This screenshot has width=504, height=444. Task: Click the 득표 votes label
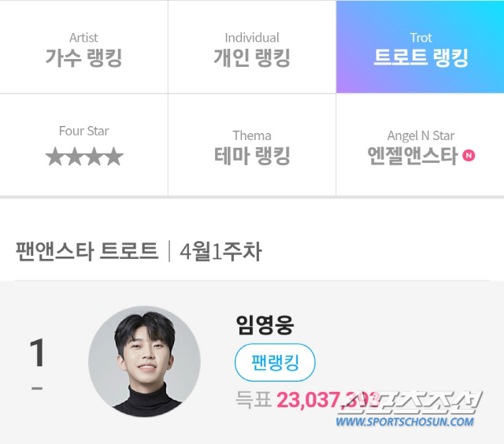point(254,399)
